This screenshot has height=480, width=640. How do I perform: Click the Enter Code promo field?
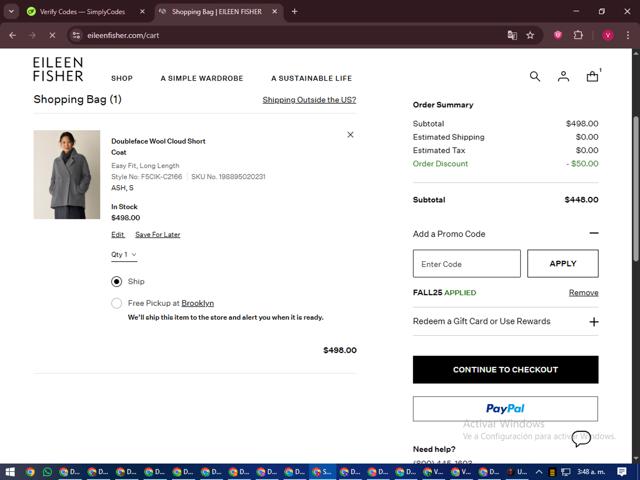(467, 264)
